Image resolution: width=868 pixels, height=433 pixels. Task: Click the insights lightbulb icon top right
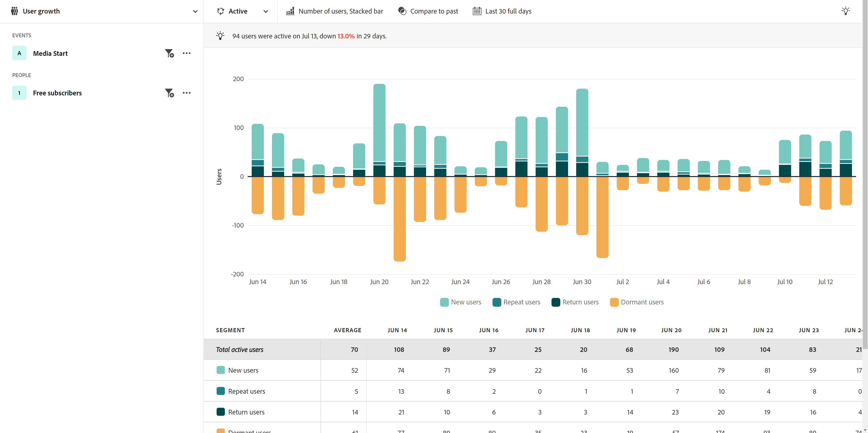coord(845,11)
